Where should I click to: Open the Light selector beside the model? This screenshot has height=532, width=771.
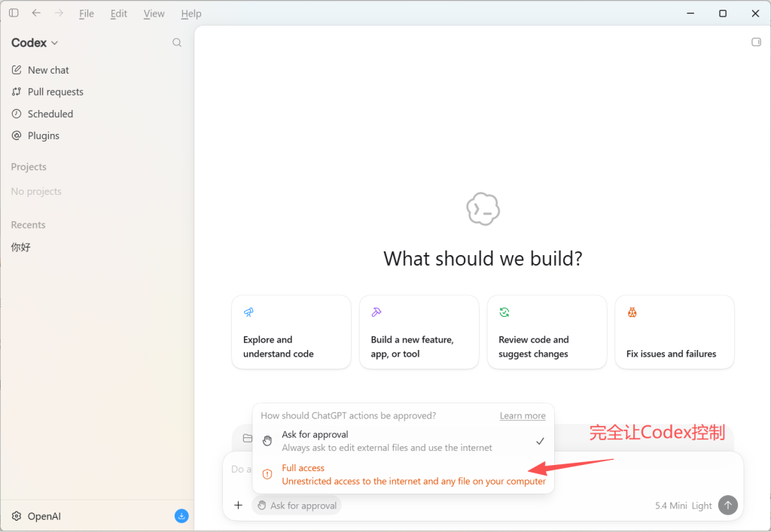(x=702, y=506)
